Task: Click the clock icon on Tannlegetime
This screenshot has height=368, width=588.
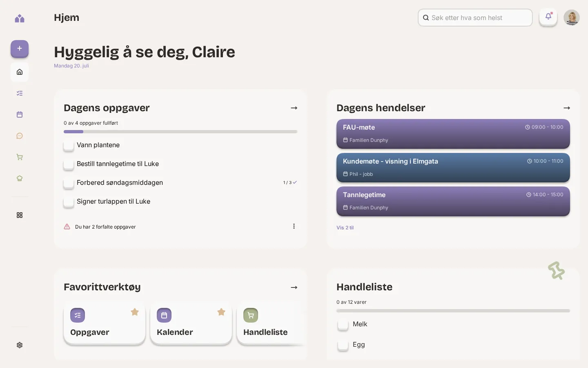Action: coord(529,195)
